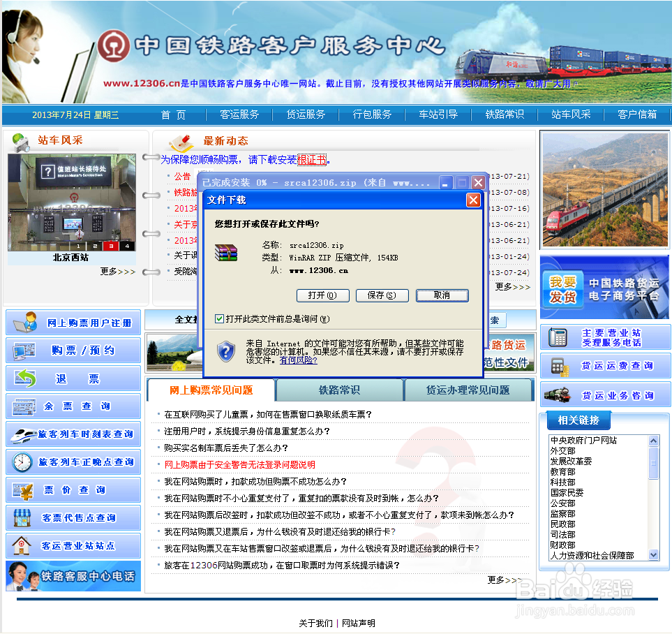This screenshot has width=672, height=634.
Task: Click 网上购票用户注册 button
Action: pyautogui.click(x=73, y=323)
